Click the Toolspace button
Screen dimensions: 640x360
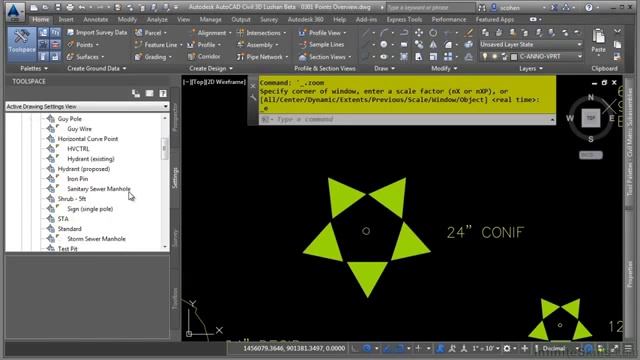pyautogui.click(x=22, y=45)
